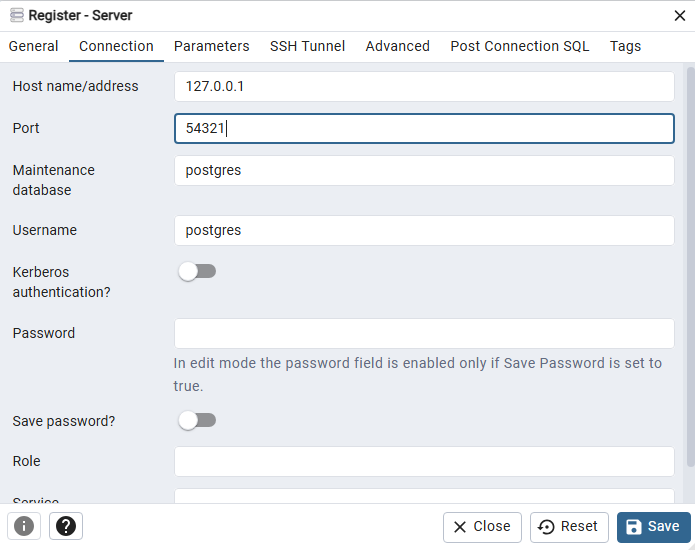Toggle Kerberos authentication switch

(197, 271)
